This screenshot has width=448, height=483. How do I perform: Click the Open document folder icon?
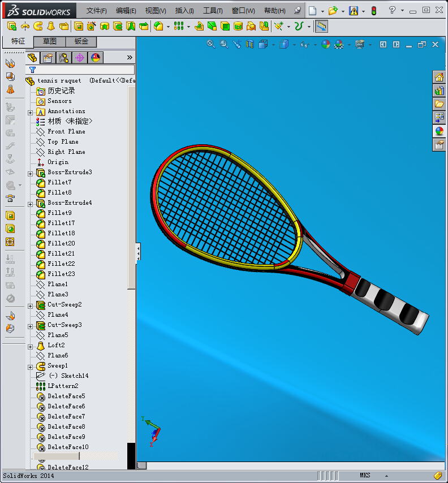pos(333,11)
